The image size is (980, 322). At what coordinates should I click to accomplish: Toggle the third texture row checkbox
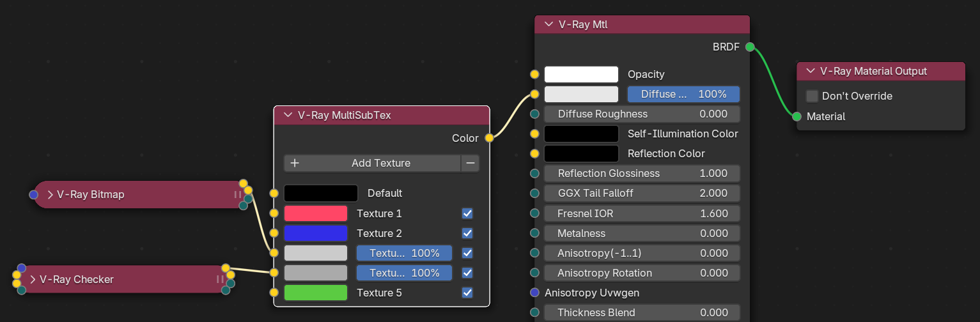[x=467, y=253]
